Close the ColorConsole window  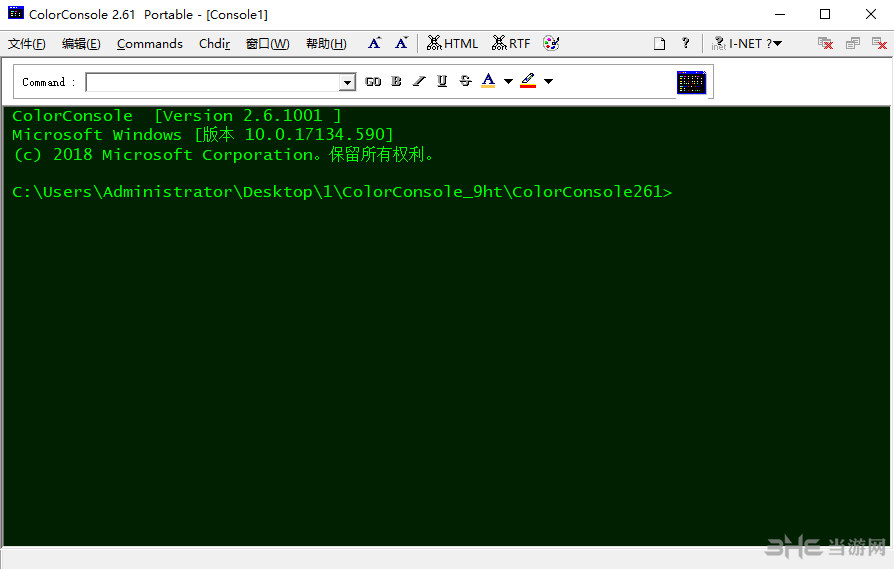click(871, 14)
